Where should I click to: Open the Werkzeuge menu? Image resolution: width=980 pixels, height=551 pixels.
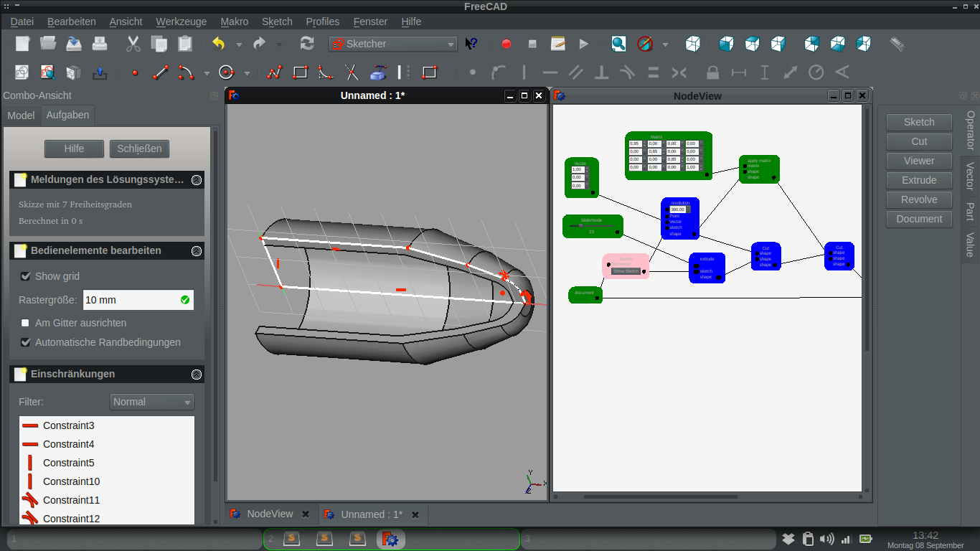tap(181, 22)
